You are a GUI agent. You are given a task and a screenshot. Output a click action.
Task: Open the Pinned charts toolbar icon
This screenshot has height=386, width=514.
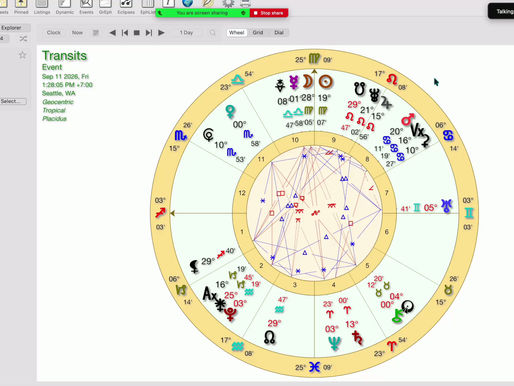pos(21,7)
